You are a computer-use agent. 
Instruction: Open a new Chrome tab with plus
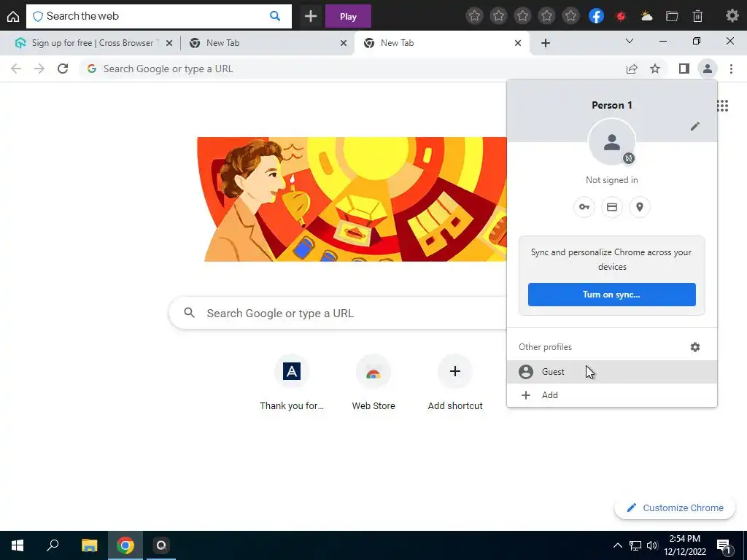tap(546, 43)
